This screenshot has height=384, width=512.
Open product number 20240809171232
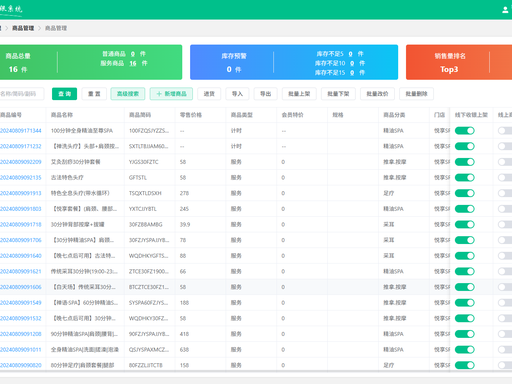click(21, 146)
